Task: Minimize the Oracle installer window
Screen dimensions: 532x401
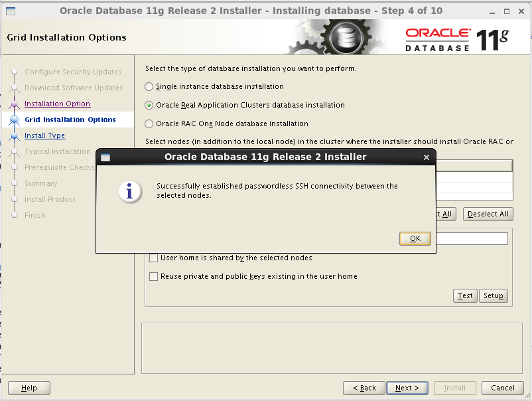Action: point(492,11)
